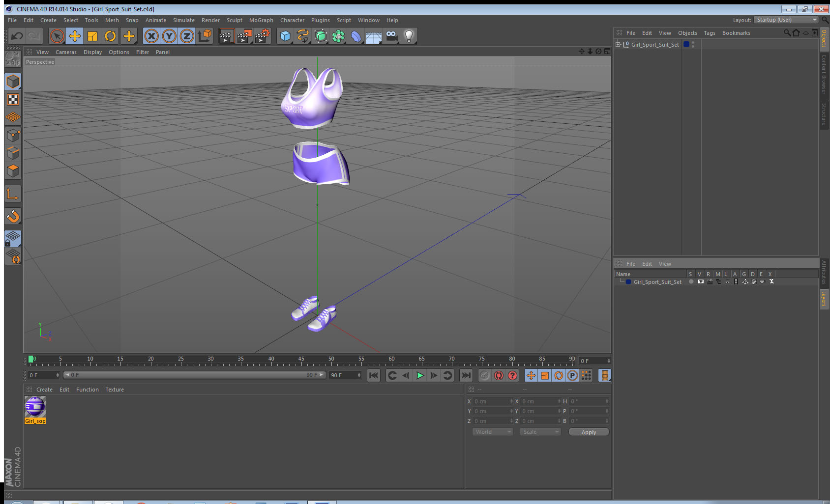Switch to Model mode in left sidebar
The height and width of the screenshot is (504, 830).
click(x=13, y=82)
